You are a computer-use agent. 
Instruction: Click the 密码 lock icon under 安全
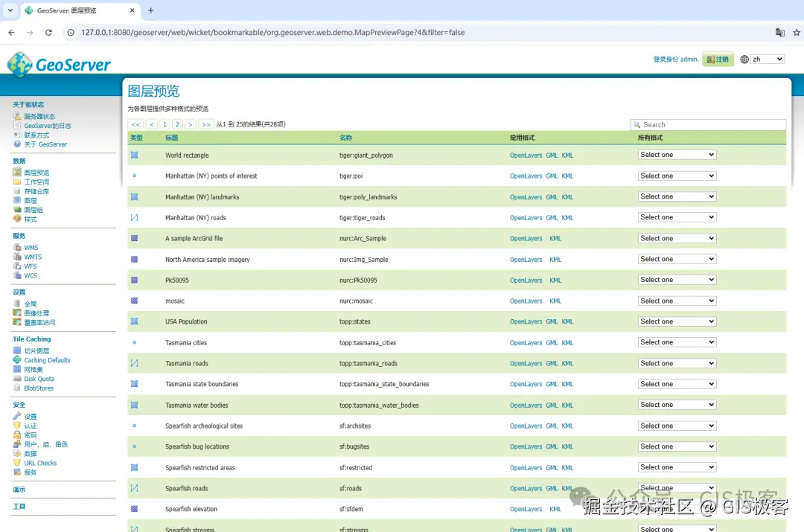[17, 435]
